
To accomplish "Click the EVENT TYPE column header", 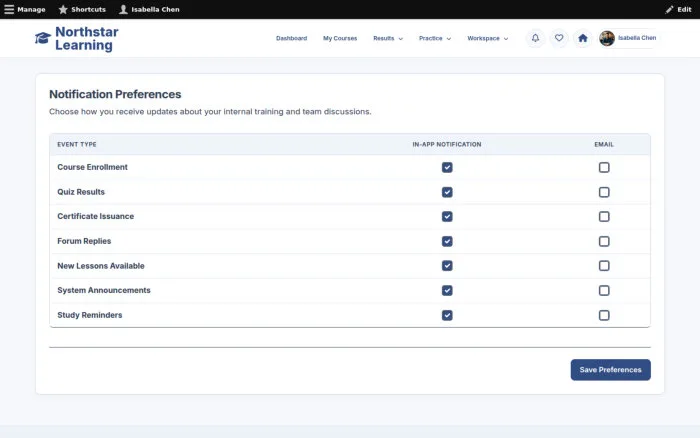I will click(x=77, y=144).
